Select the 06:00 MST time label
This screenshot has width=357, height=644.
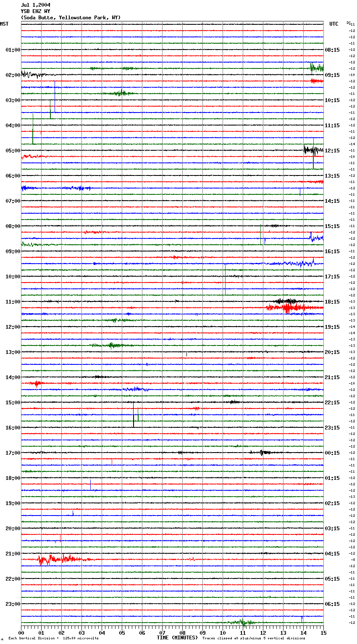coord(13,176)
